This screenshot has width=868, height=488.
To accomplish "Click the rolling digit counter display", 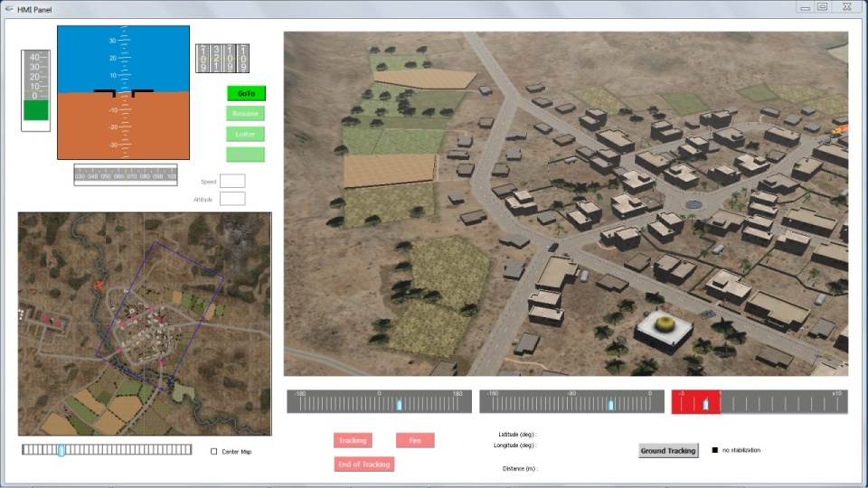I will pos(222,59).
